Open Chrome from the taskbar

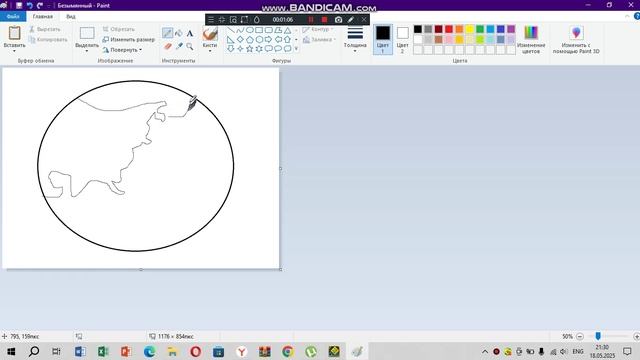click(288, 351)
